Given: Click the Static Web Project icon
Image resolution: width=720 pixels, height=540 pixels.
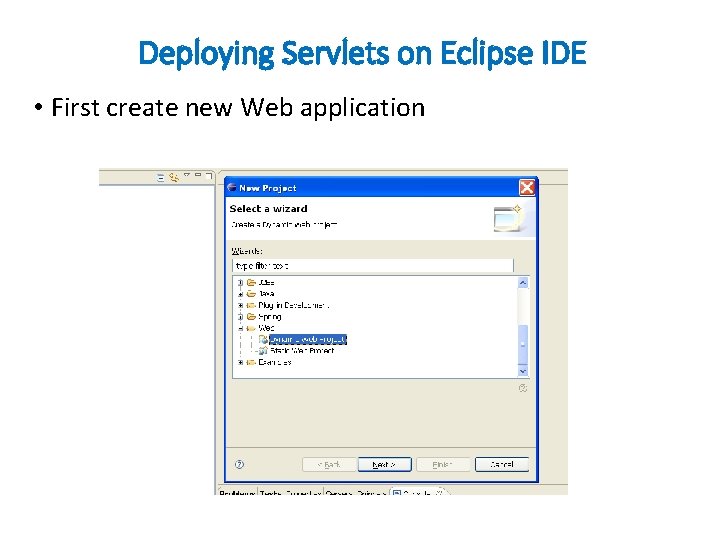Looking at the screenshot, I should (x=263, y=351).
